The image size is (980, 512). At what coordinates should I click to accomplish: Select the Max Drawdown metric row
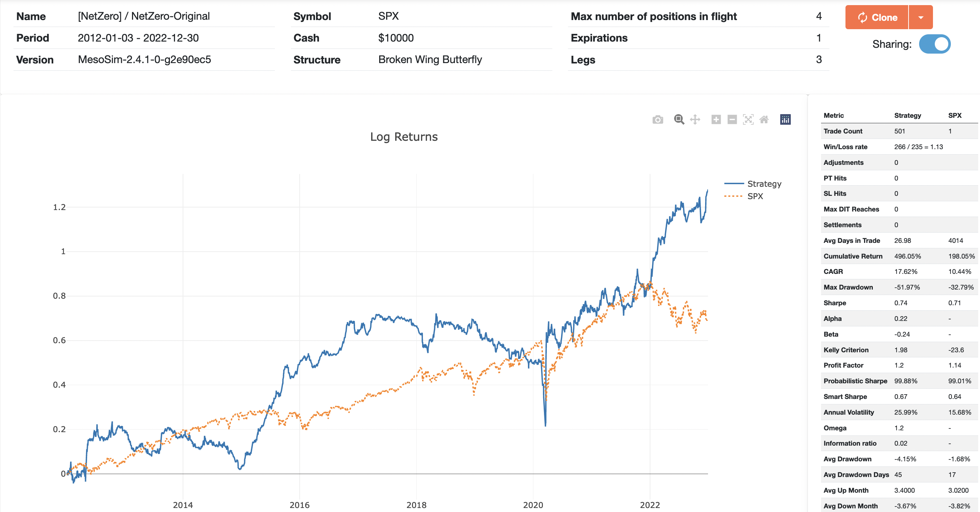848,287
